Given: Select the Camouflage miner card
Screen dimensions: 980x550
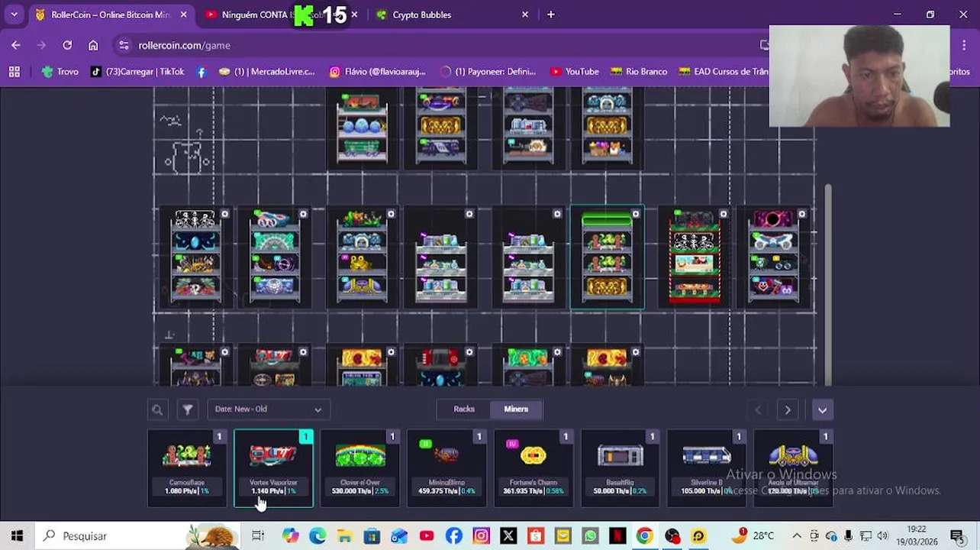Looking at the screenshot, I should 187,468.
